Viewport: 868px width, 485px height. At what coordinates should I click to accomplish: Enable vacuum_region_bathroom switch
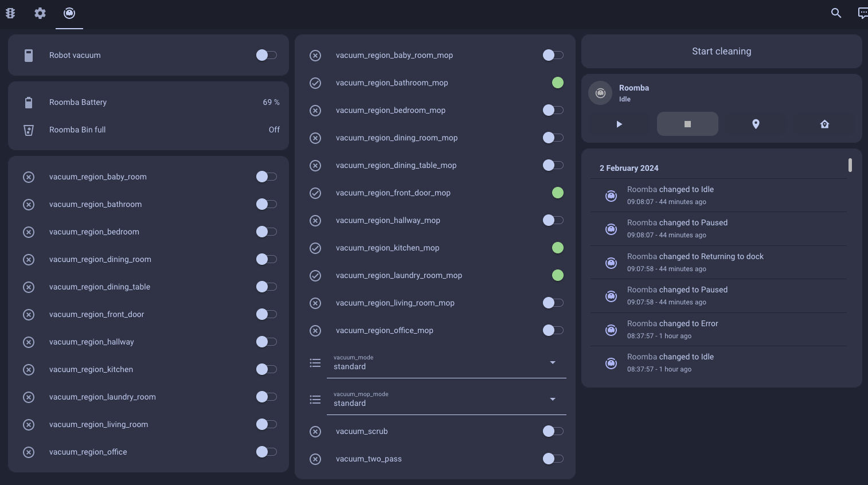pyautogui.click(x=267, y=204)
